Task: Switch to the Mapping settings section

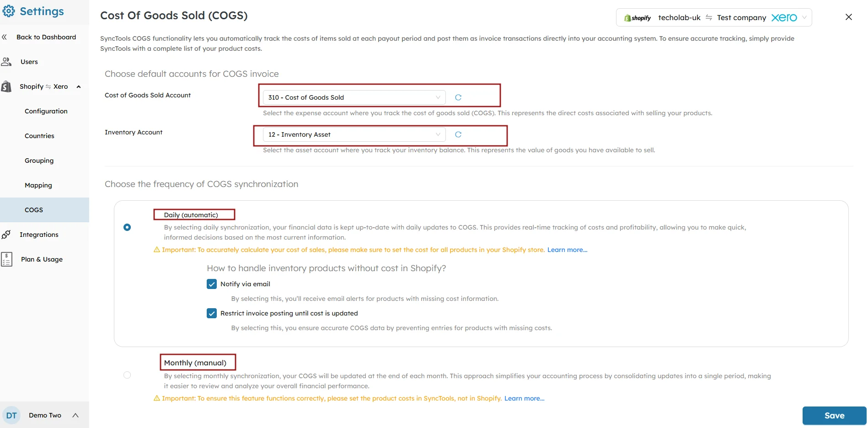Action: point(38,185)
